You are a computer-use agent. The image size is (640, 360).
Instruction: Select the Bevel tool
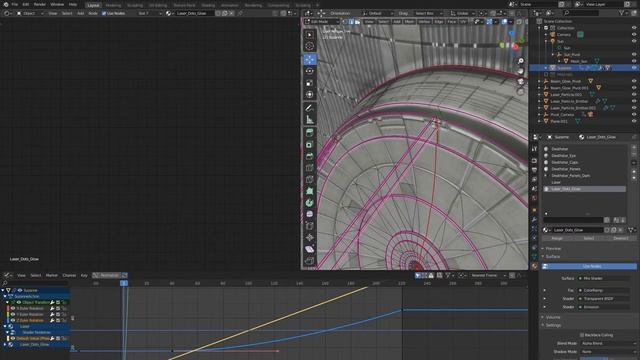click(x=309, y=156)
